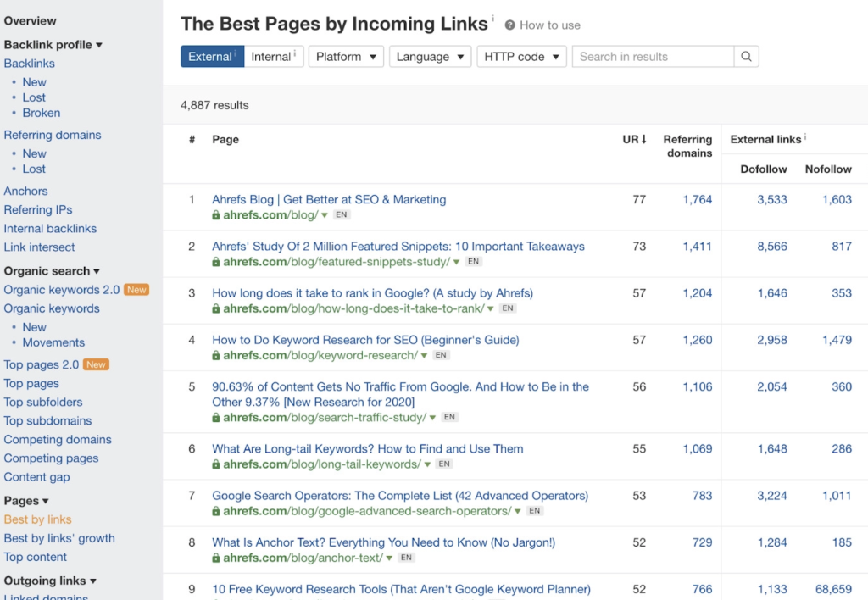Open How to Do Keyword Research link
The height and width of the screenshot is (600, 868).
click(x=365, y=341)
